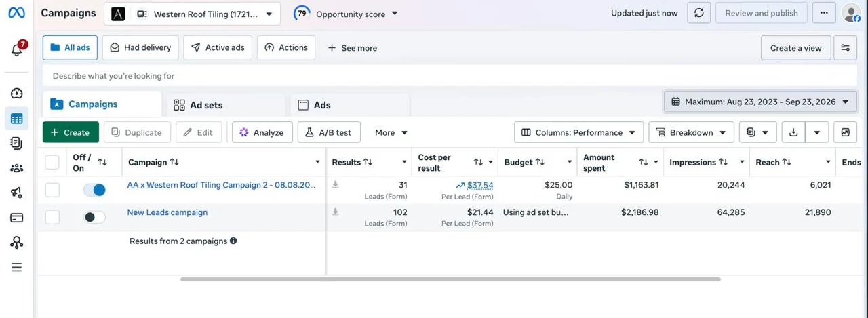Switch to the Ads tab

(x=350, y=105)
